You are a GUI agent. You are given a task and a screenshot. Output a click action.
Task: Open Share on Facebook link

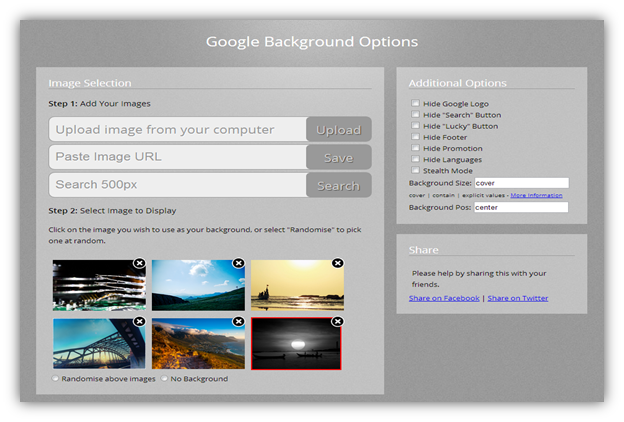click(444, 298)
